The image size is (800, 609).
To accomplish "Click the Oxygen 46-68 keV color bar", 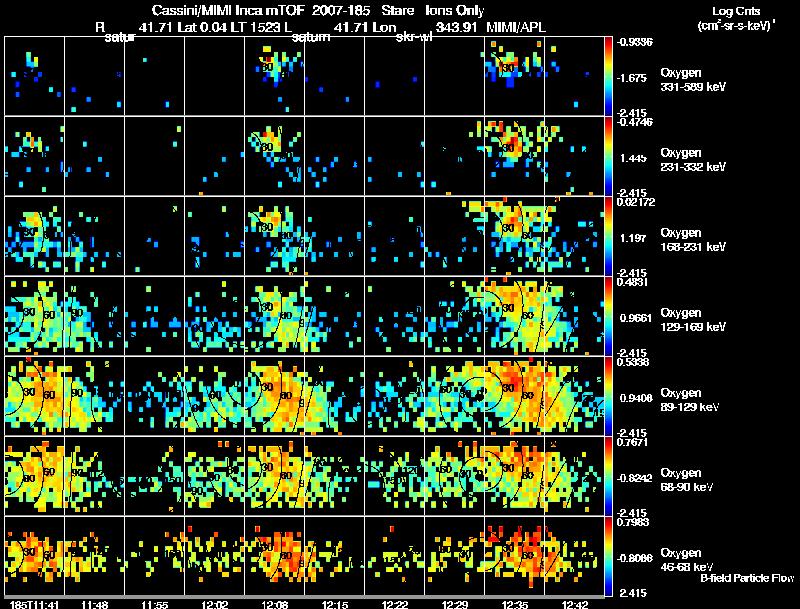I will tap(608, 556).
